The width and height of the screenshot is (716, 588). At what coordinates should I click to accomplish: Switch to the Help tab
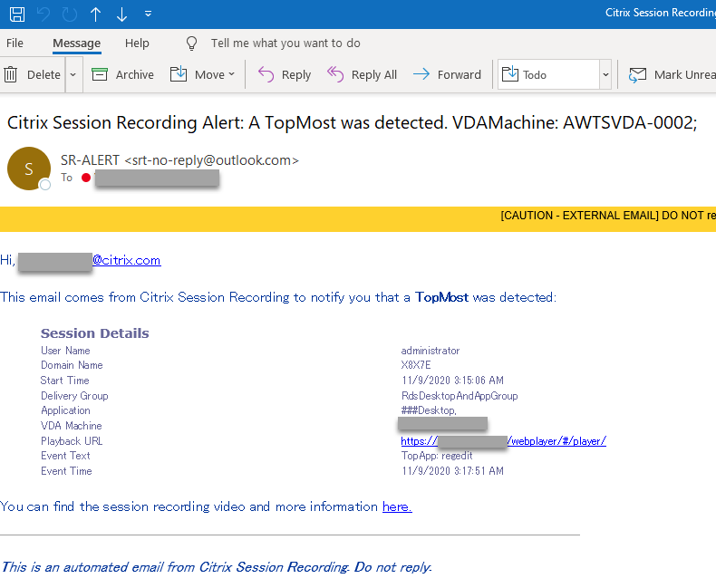(x=137, y=43)
